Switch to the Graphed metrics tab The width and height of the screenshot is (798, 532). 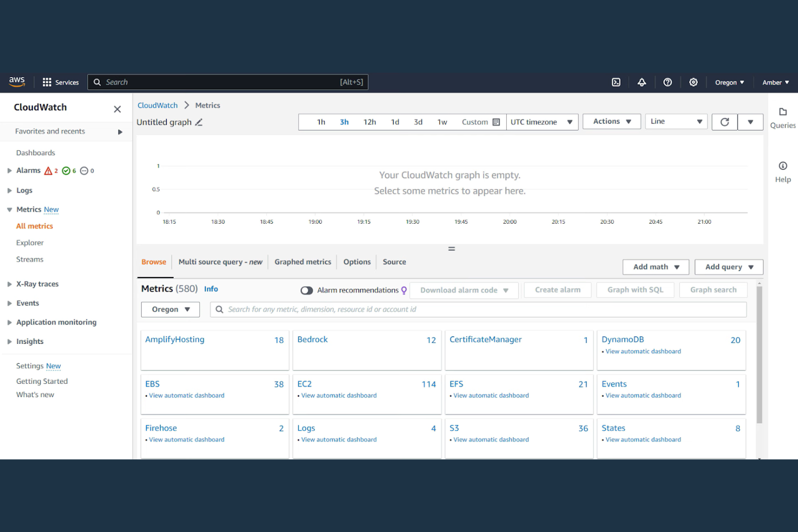coord(302,262)
